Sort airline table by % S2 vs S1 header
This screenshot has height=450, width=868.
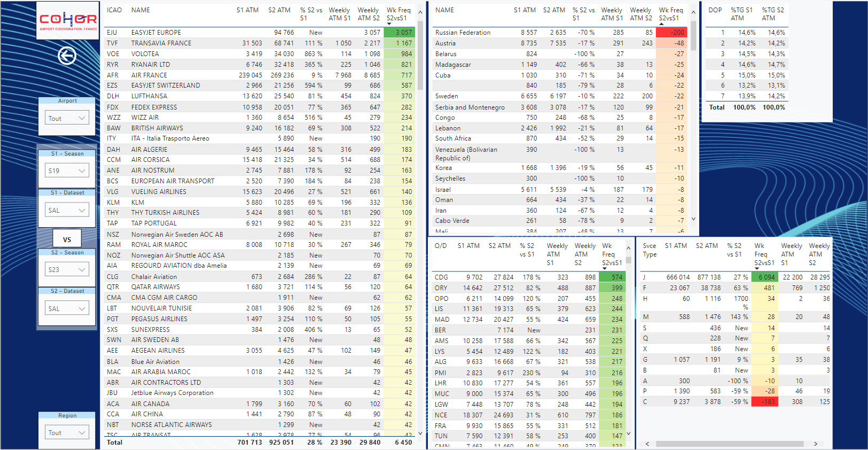tap(311, 14)
